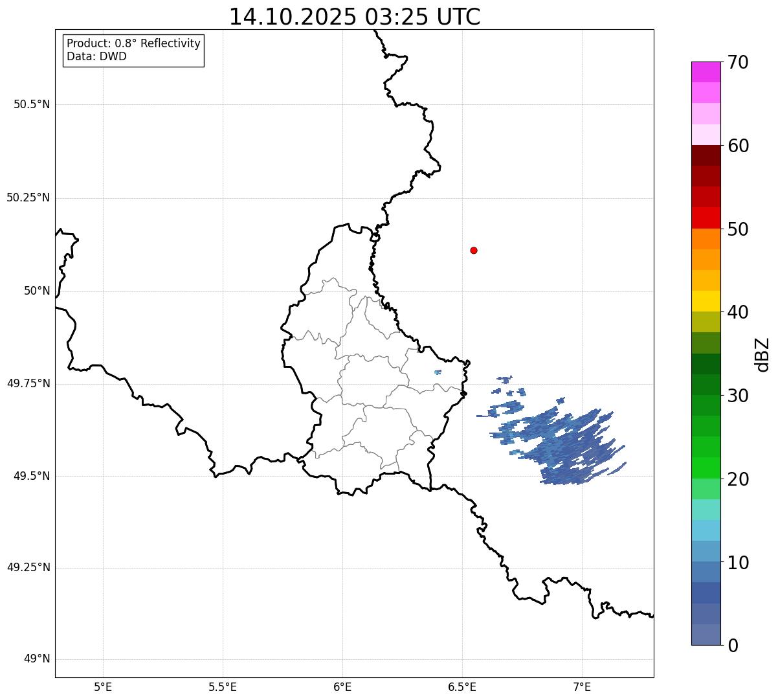Image resolution: width=778 pixels, height=700 pixels.
Task: Click the grey-blue swatch just above 0
Action: point(706,635)
